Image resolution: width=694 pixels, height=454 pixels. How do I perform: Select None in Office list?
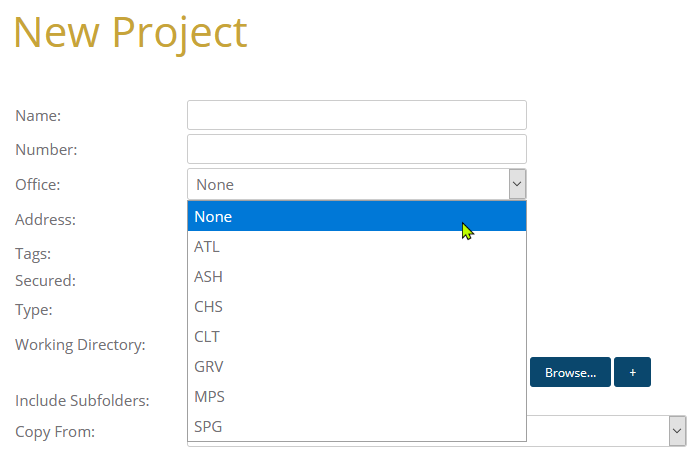click(x=356, y=216)
